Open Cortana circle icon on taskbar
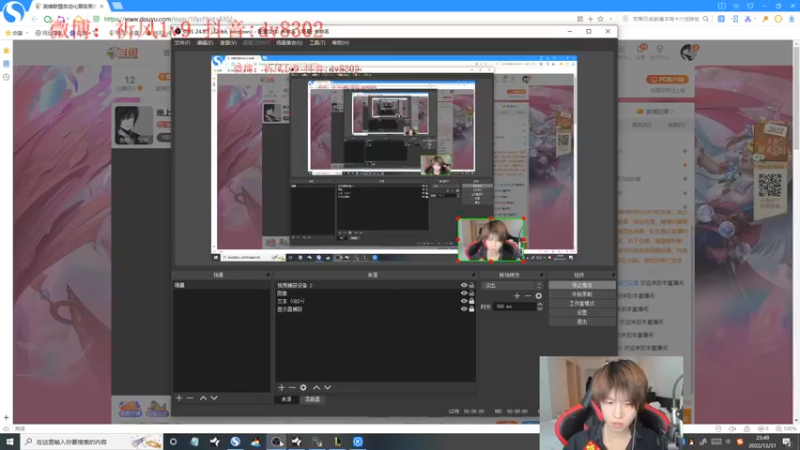This screenshot has height=450, width=800. [173, 442]
